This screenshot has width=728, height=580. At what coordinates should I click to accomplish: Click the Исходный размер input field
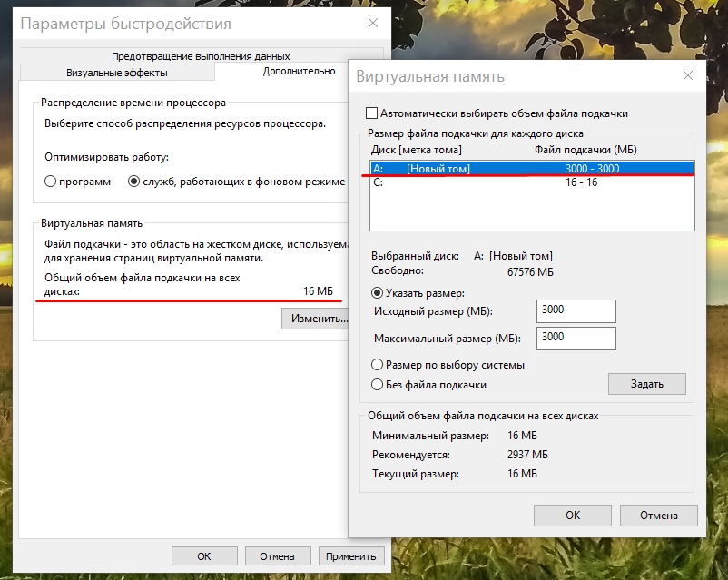[576, 311]
